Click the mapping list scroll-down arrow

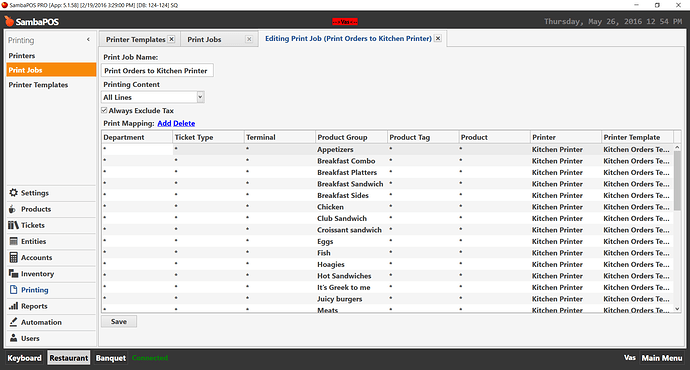tap(677, 309)
